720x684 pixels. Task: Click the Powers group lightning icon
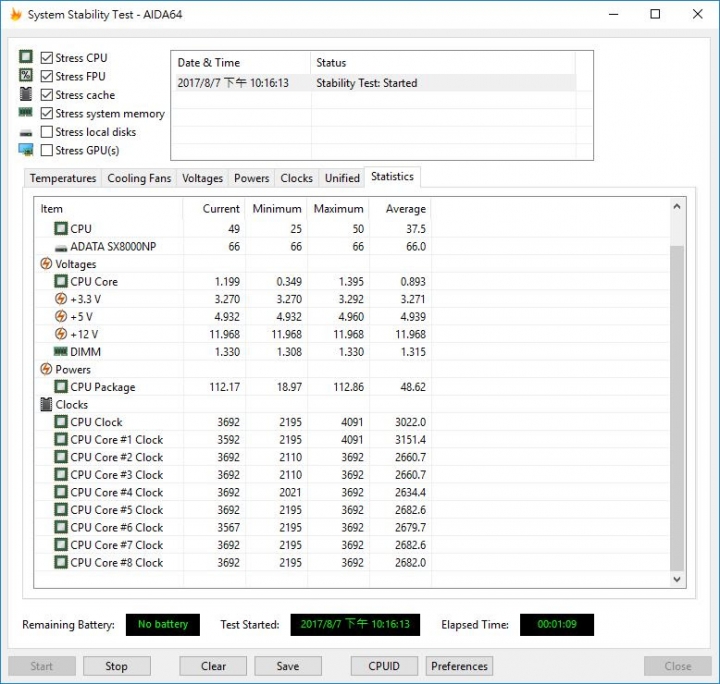pyautogui.click(x=46, y=369)
